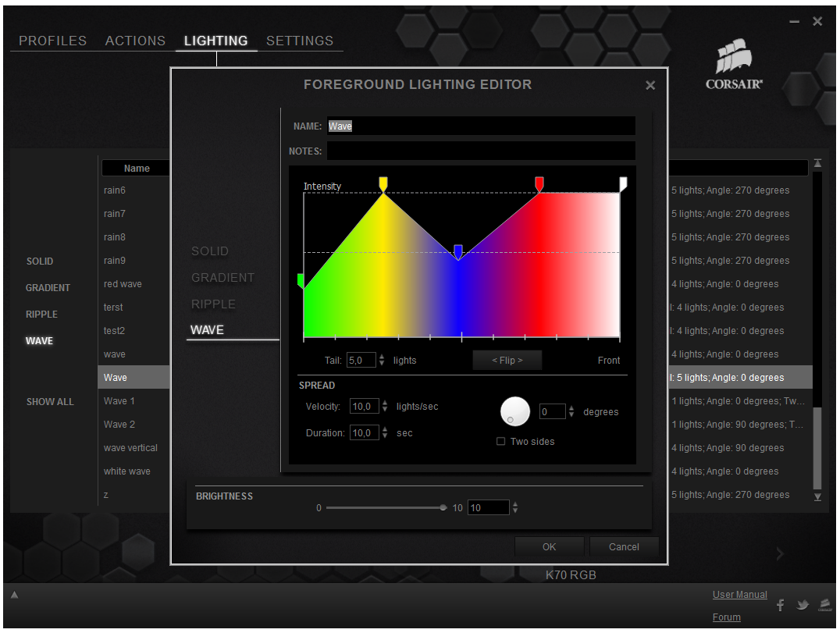Click the Twitter bird icon

tap(803, 606)
